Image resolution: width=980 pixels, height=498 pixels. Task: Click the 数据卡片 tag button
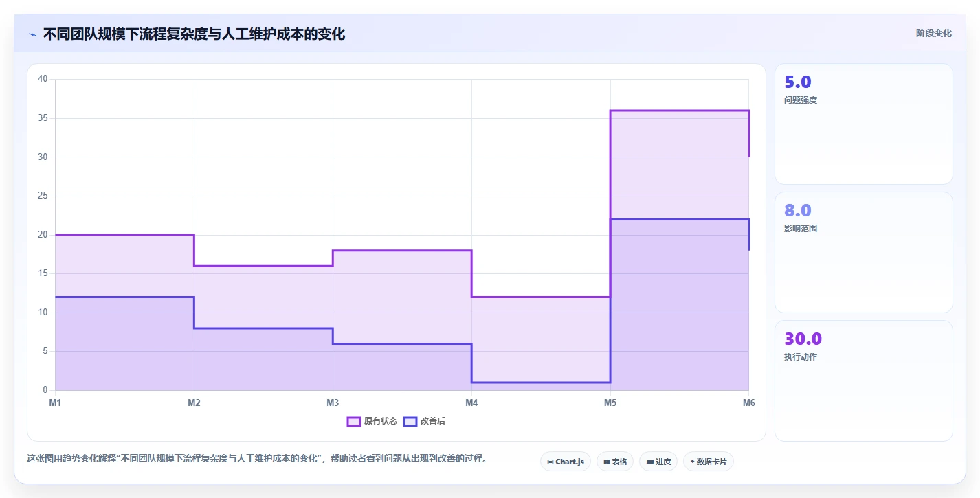click(708, 462)
